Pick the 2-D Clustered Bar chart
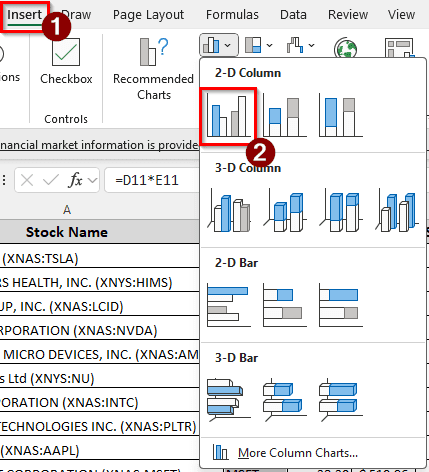 pos(229,305)
